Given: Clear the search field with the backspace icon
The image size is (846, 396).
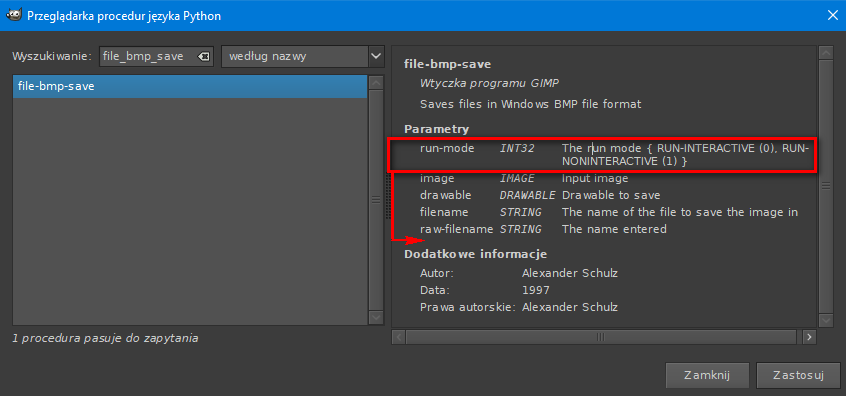Looking at the screenshot, I should pos(204,56).
